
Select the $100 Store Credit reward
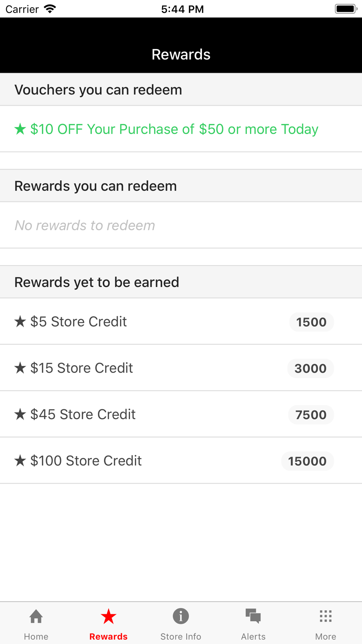pyautogui.click(x=181, y=461)
